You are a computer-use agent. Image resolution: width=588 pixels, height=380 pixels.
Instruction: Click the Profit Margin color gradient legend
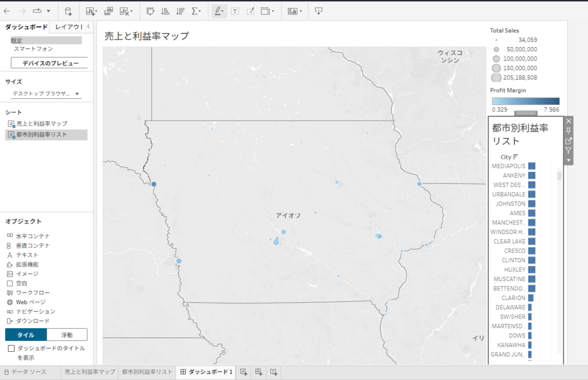coord(525,101)
